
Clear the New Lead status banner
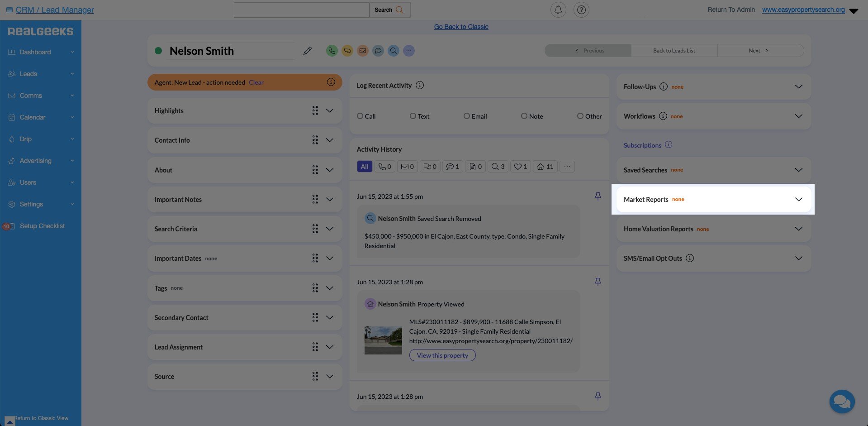tap(256, 82)
